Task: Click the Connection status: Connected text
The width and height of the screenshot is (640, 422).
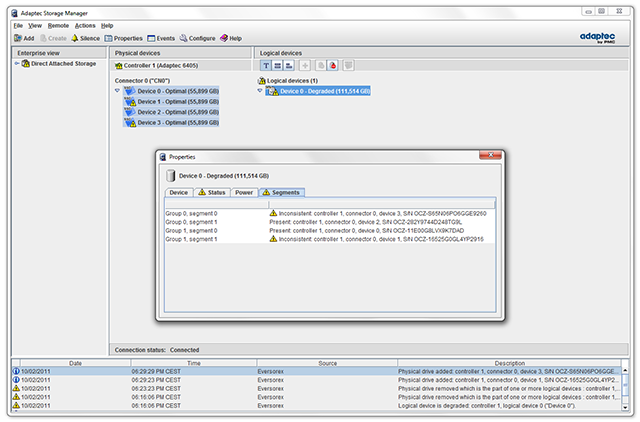Action: pyautogui.click(x=157, y=350)
